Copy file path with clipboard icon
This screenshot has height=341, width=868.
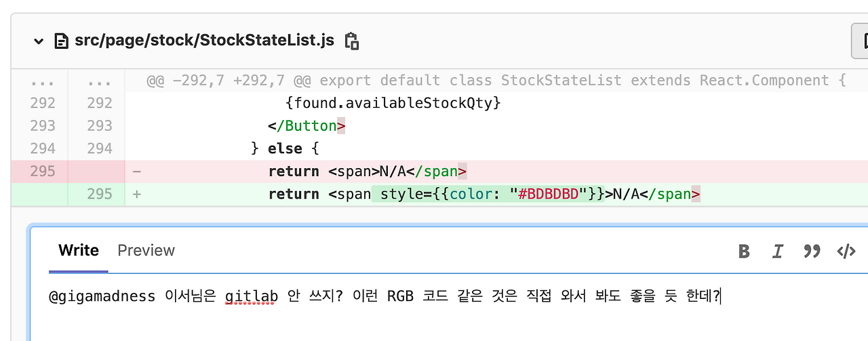point(351,41)
